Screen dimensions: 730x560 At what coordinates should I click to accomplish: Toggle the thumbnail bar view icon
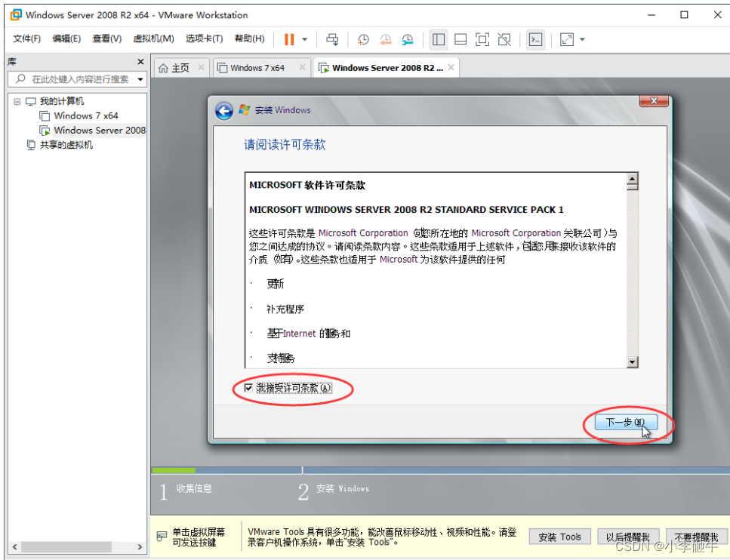pyautogui.click(x=460, y=39)
